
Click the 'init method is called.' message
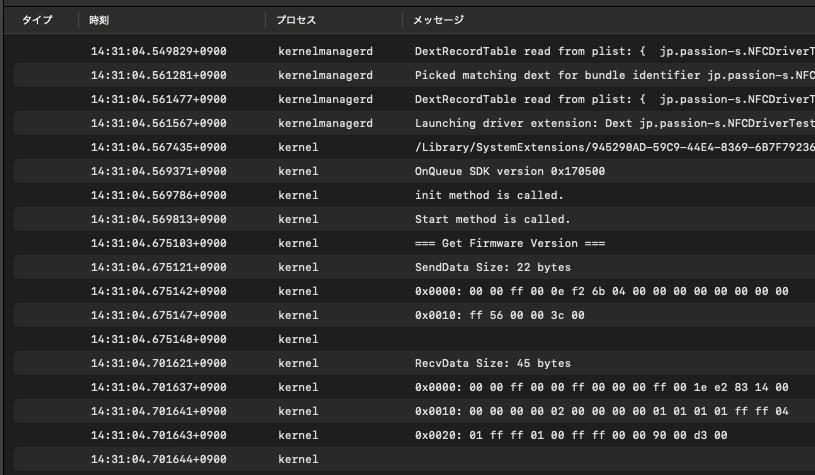click(489, 195)
